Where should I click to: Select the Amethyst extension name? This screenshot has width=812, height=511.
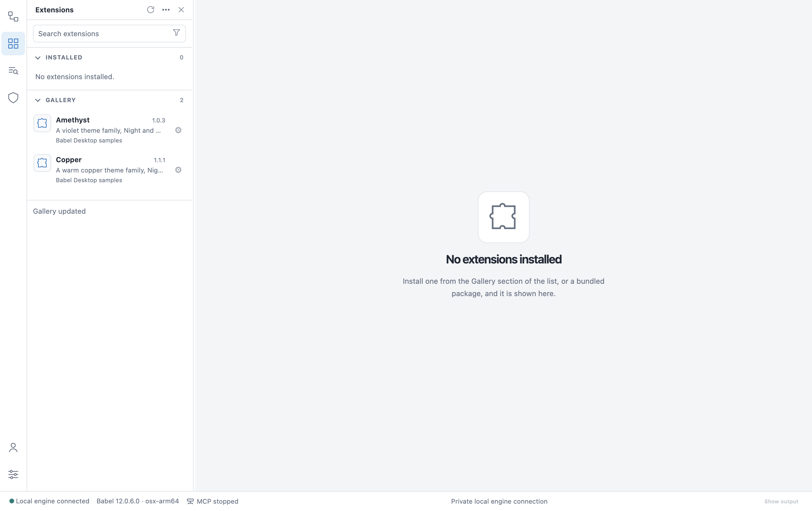pos(73,120)
